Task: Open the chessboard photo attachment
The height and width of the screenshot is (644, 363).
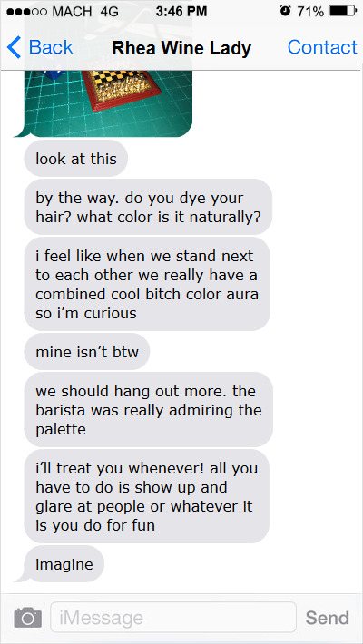Action: click(108, 103)
